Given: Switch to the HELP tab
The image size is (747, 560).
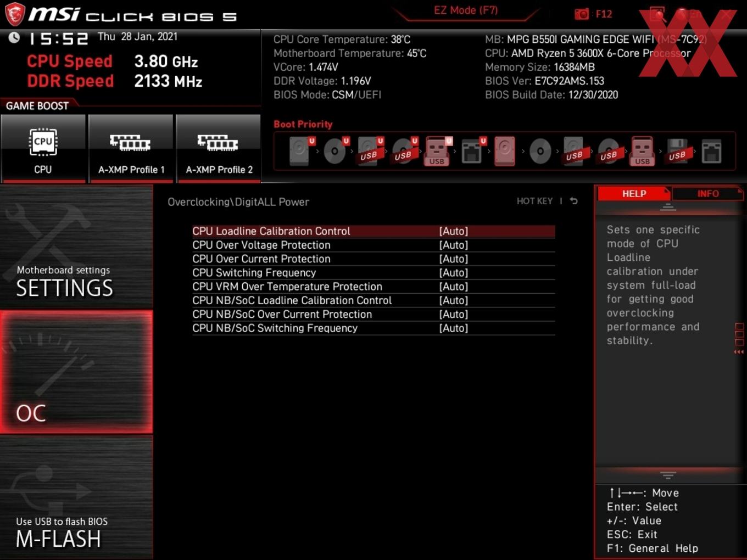Looking at the screenshot, I should 634,194.
